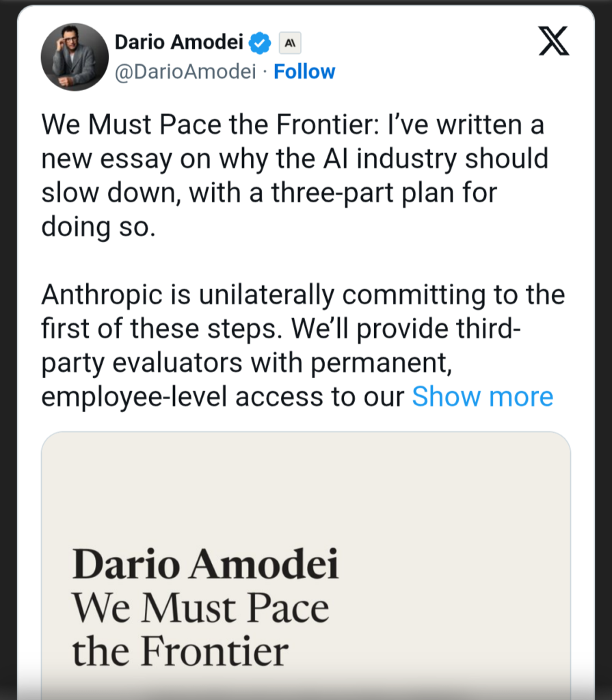
Task: Click the Anthropic affiliation badge icon
Action: [290, 43]
